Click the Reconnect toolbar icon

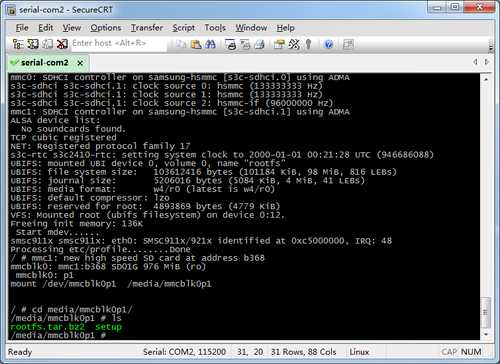pyautogui.click(x=47, y=44)
